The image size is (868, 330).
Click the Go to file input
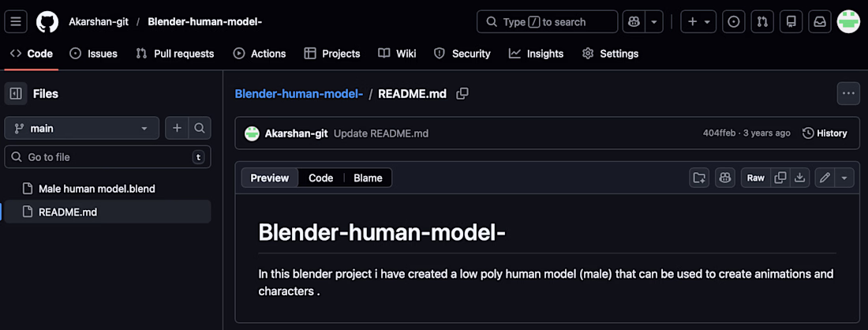(x=107, y=156)
